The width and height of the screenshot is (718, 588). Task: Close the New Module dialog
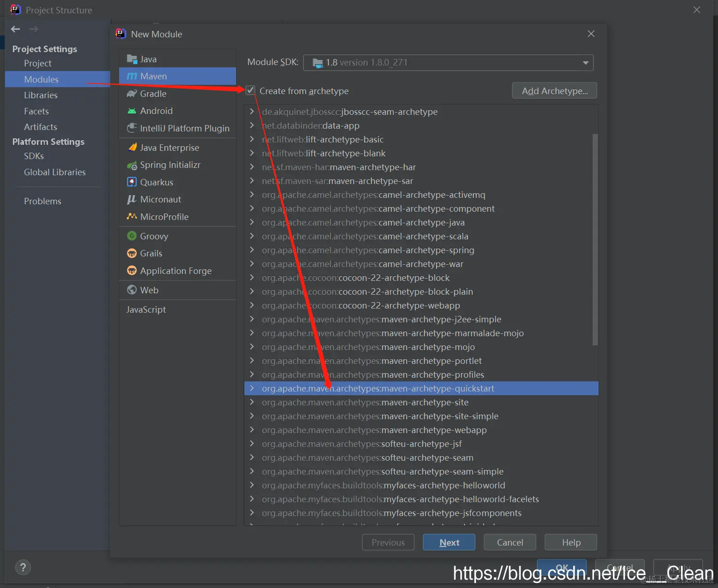pos(591,34)
